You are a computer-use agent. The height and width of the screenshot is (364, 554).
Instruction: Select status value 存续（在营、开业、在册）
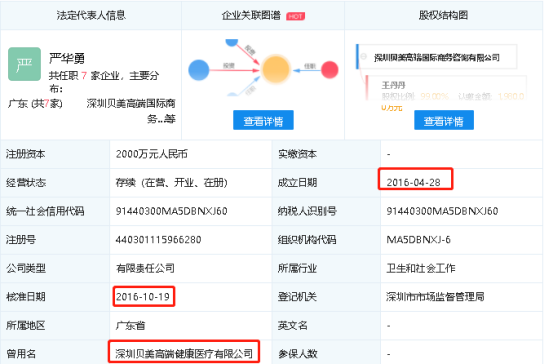point(172,183)
